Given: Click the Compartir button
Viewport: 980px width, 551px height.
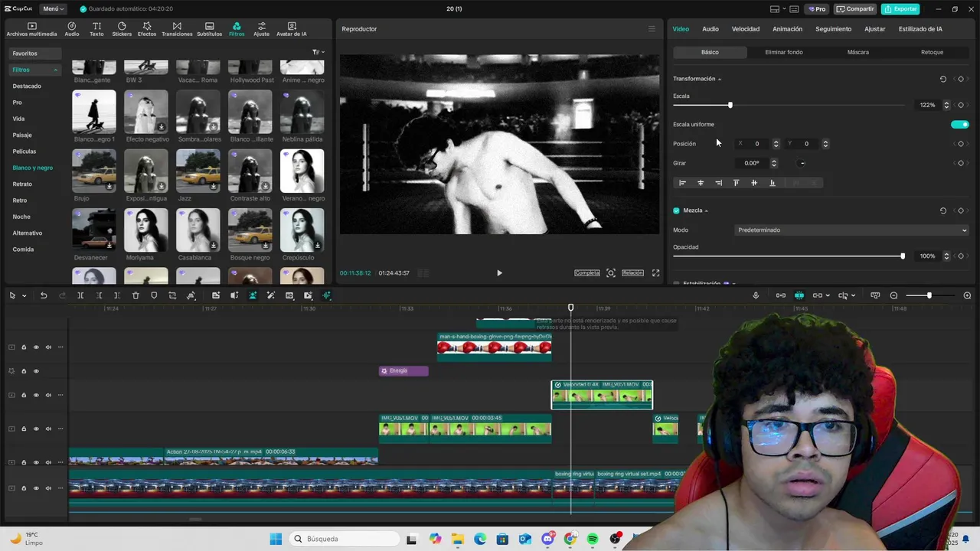Looking at the screenshot, I should pos(855,9).
